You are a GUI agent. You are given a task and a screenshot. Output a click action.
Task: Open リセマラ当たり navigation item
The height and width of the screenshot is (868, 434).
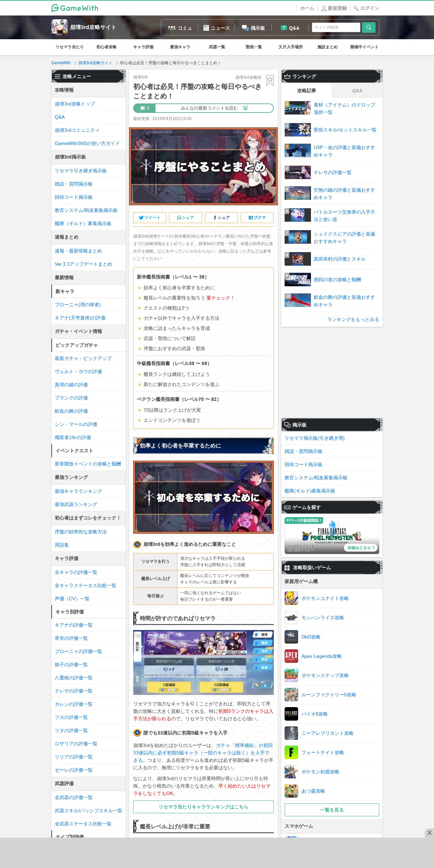point(70,47)
